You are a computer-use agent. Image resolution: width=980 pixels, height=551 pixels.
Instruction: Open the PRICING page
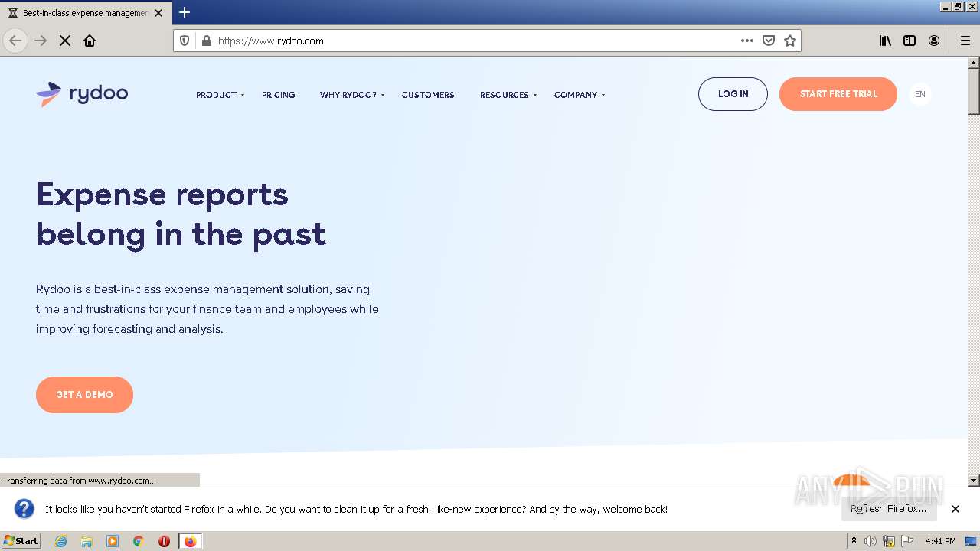(278, 95)
